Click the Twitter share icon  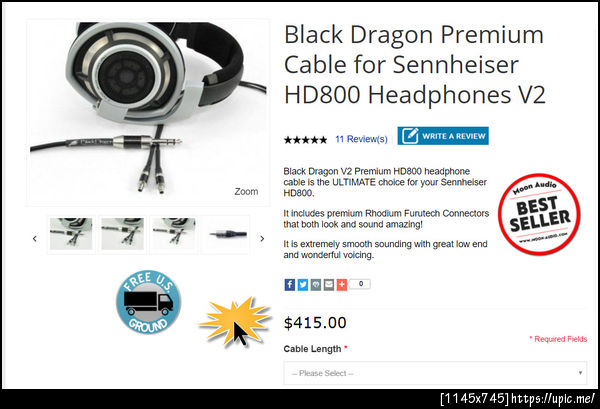point(303,284)
